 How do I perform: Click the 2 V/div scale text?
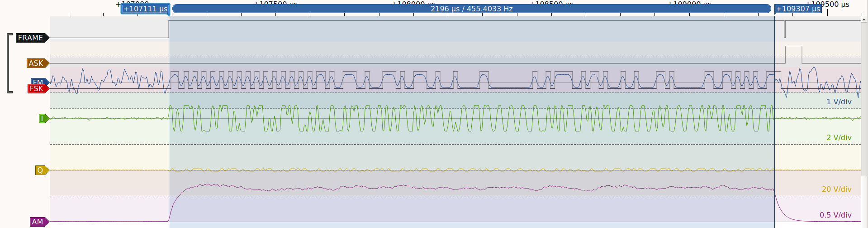tap(839, 137)
